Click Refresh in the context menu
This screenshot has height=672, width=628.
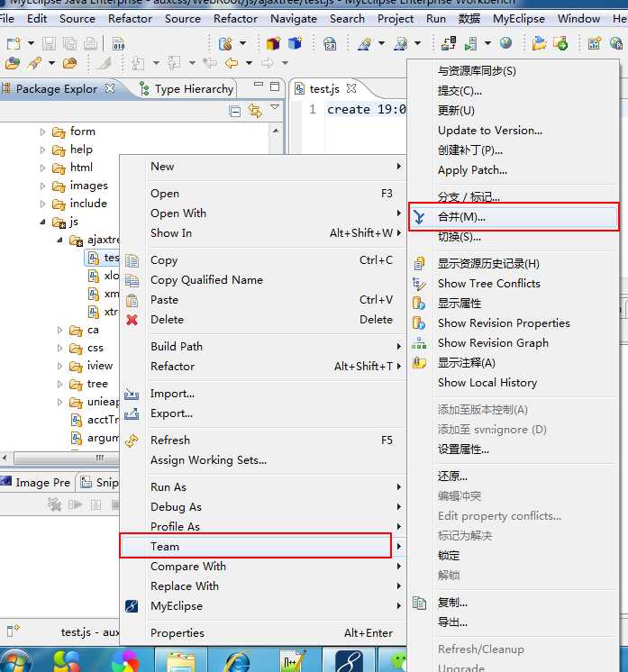coord(262,440)
